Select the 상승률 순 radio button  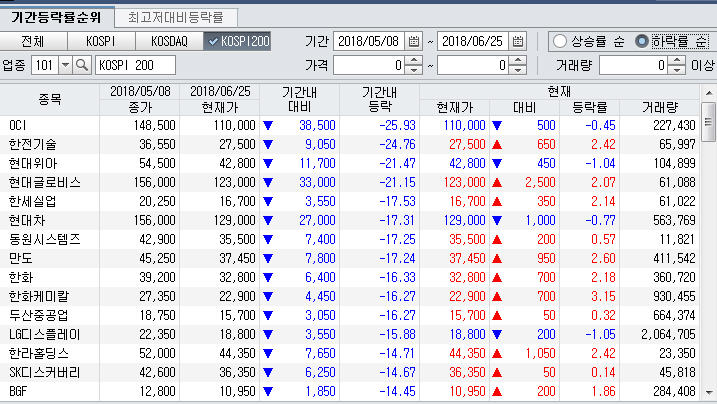(560, 42)
